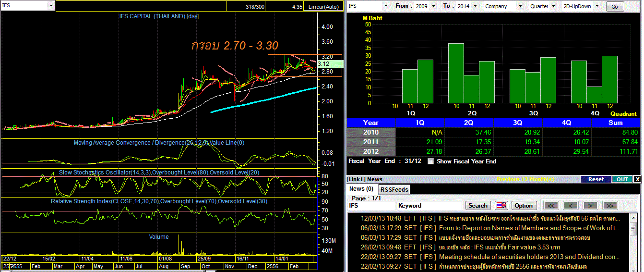Go to first news page (<<)

pos(550,206)
